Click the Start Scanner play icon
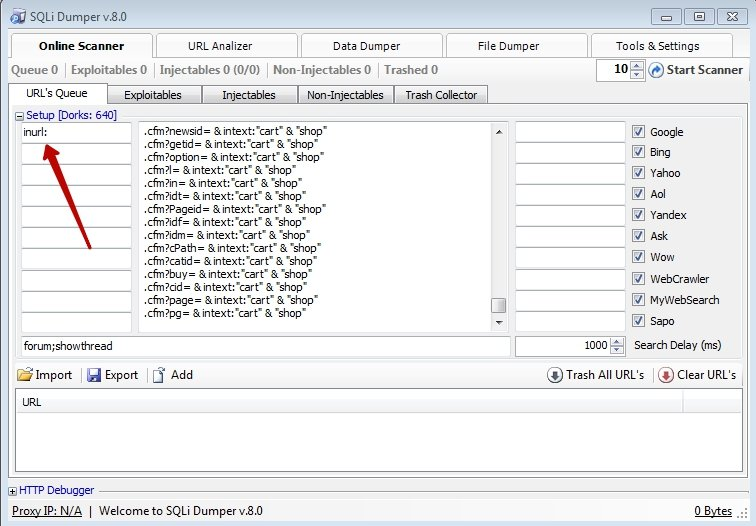Viewport: 756px width, 526px height. 657,70
